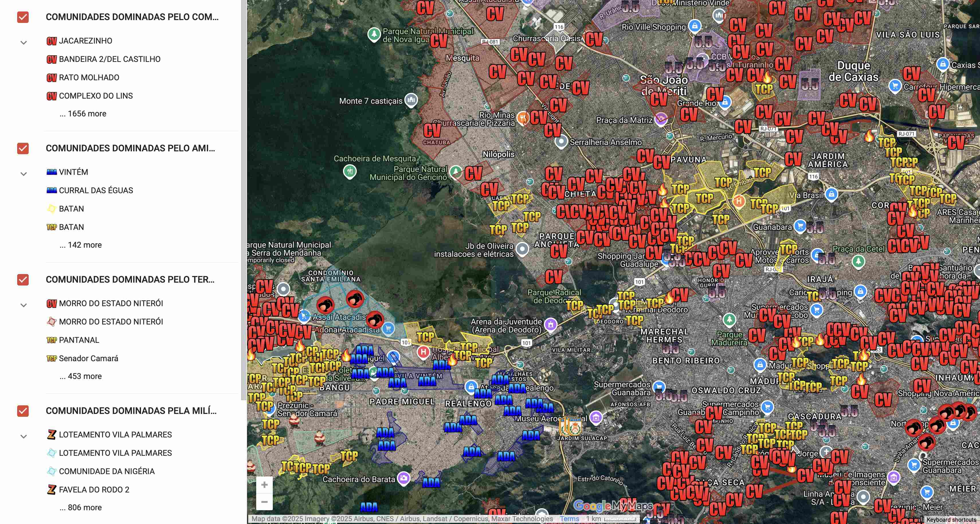Viewport: 980px width, 524px height.
Task: Click the Monte 7 castiçais landmark pin
Action: [411, 100]
